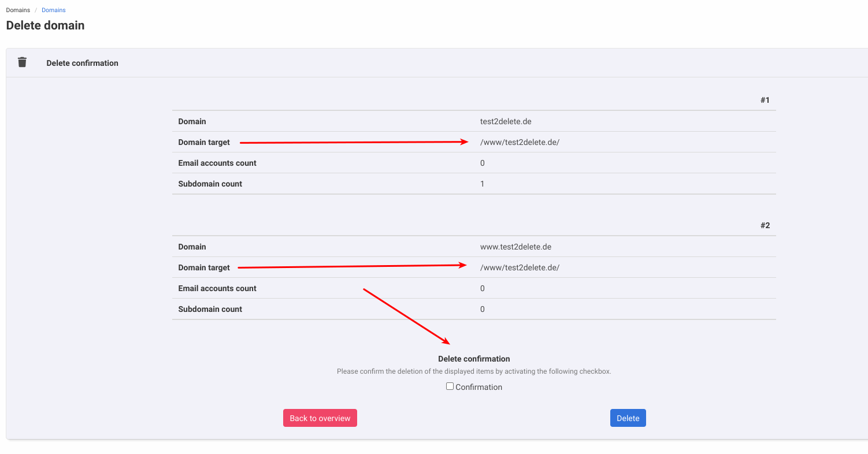Open the blue Domains breadcrumb link
This screenshot has height=454, width=868.
tap(54, 10)
